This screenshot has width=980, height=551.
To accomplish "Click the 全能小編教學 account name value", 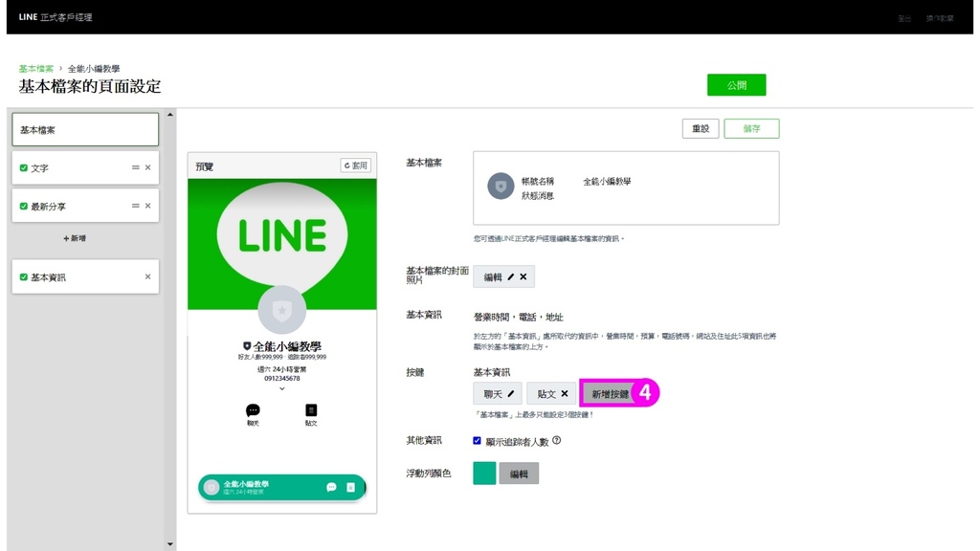I will point(607,182).
